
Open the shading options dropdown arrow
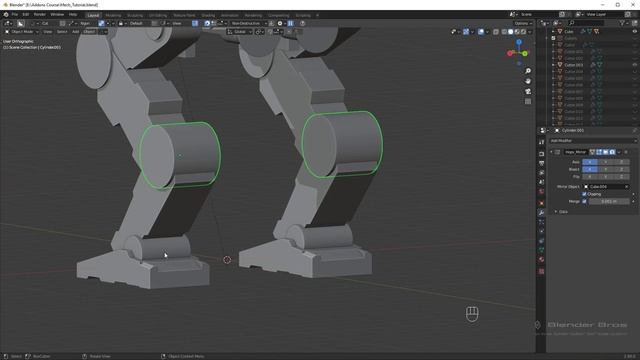coord(530,31)
